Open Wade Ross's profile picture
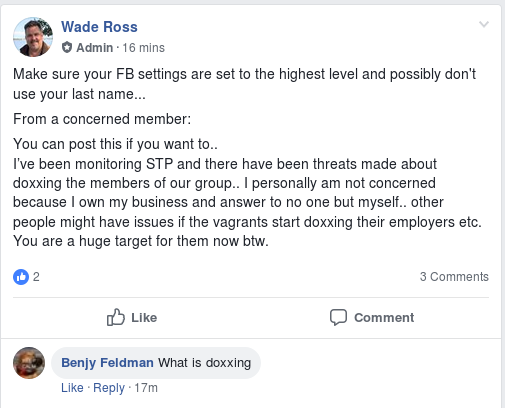505x408 pixels. [x=33, y=37]
